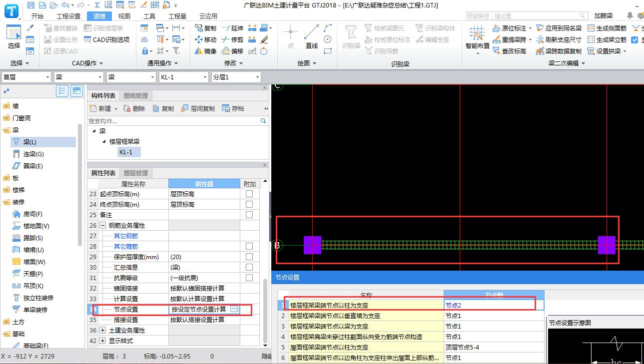This screenshot has height=364, width=644.
Task: Switch to the 视图 ribbon tab
Action: (124, 16)
